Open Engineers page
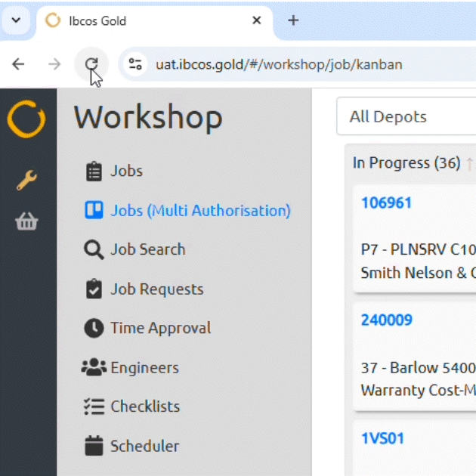 (144, 368)
